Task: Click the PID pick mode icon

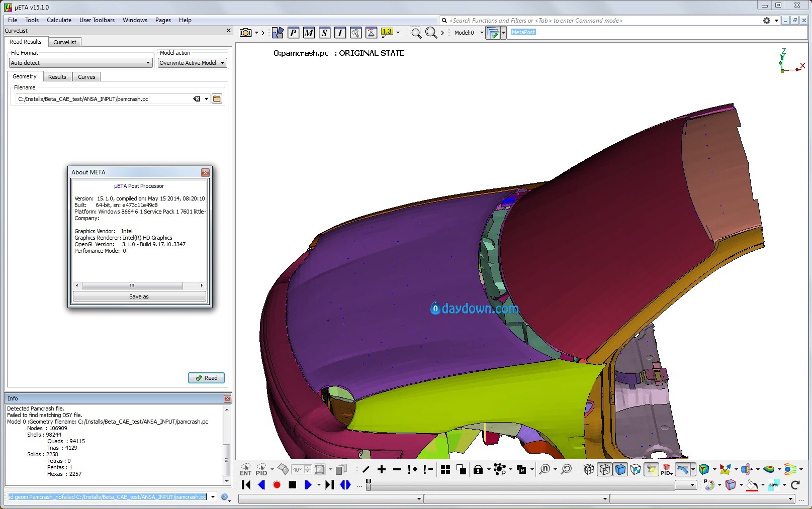Action: click(x=261, y=469)
